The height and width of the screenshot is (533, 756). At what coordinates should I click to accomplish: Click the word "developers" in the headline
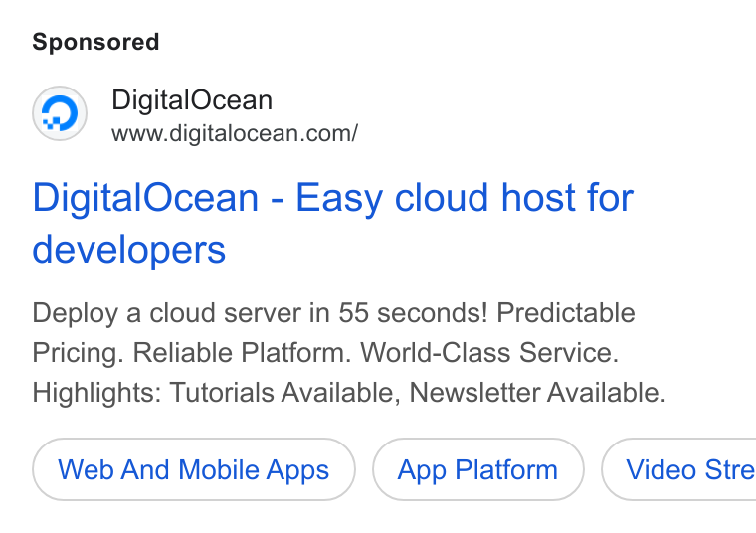click(128, 250)
